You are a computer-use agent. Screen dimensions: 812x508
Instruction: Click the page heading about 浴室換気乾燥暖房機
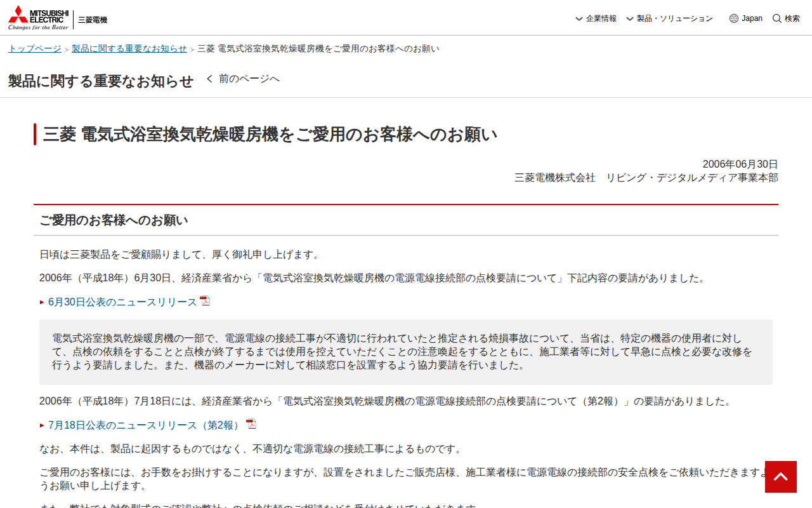pyautogui.click(x=270, y=134)
